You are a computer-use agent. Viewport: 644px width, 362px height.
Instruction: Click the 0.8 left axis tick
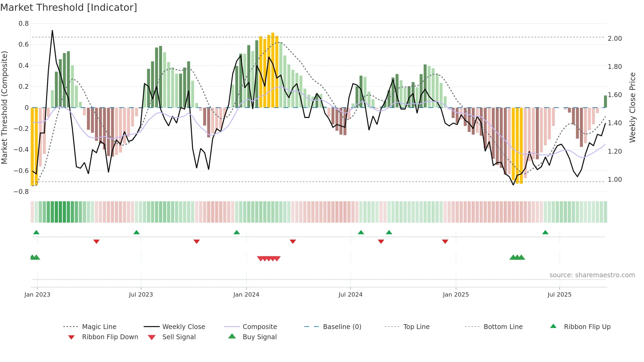24,24
